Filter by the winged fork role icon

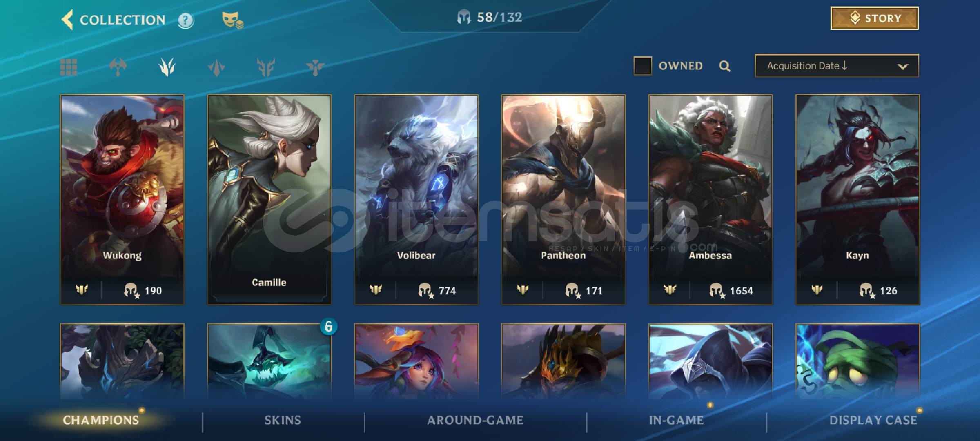point(266,67)
